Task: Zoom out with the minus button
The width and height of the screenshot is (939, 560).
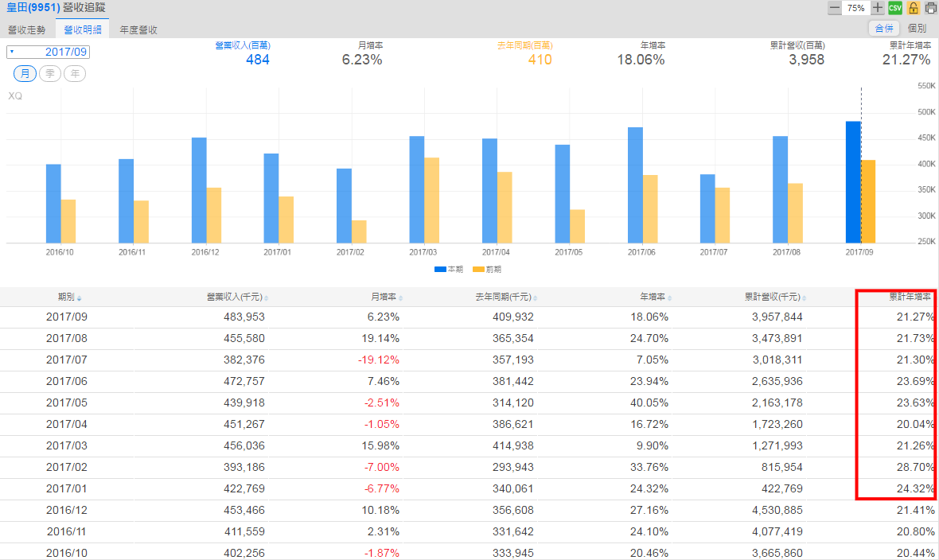Action: click(x=834, y=8)
